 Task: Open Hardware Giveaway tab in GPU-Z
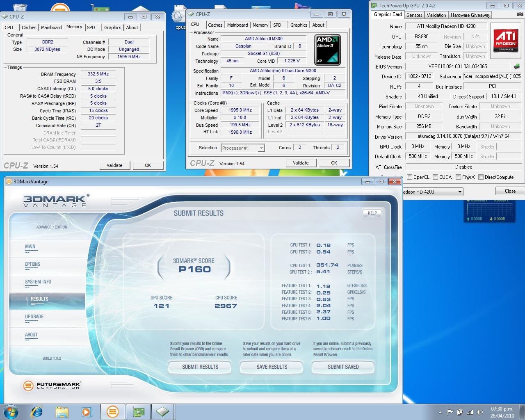pos(470,15)
